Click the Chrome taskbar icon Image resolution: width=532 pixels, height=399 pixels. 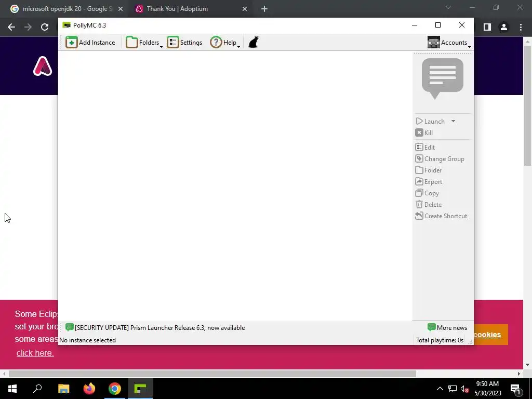(x=115, y=389)
